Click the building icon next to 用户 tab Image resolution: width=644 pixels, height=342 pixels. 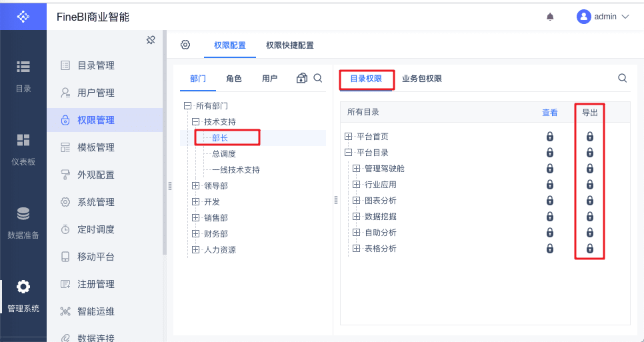pos(302,78)
